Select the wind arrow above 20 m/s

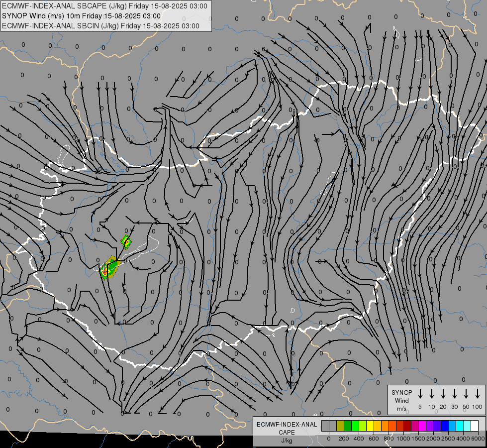pos(443,394)
